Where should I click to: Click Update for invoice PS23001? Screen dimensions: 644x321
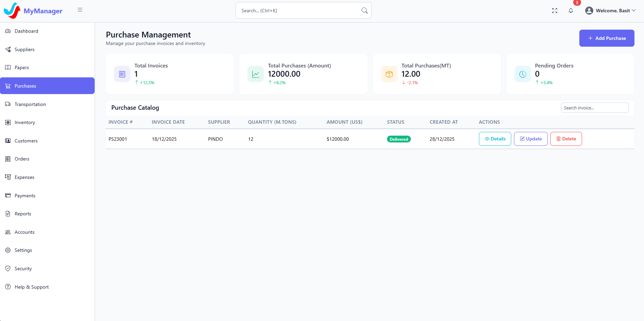point(531,139)
